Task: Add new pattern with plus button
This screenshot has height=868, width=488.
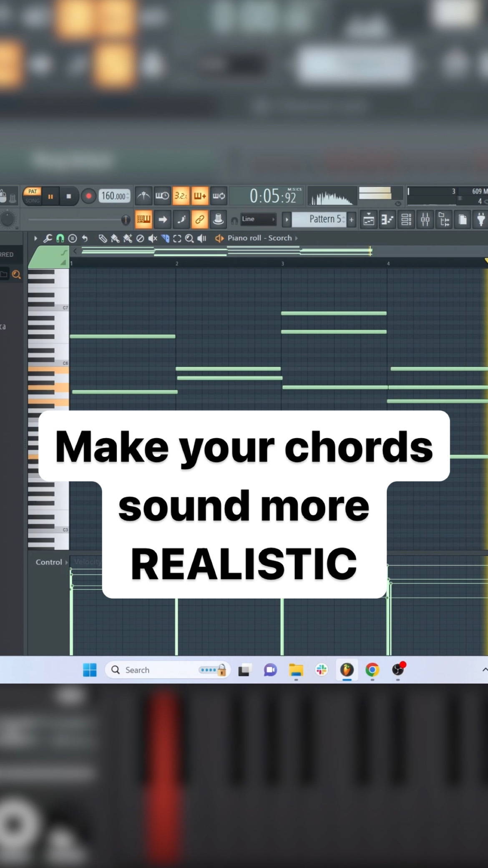Action: (x=352, y=220)
